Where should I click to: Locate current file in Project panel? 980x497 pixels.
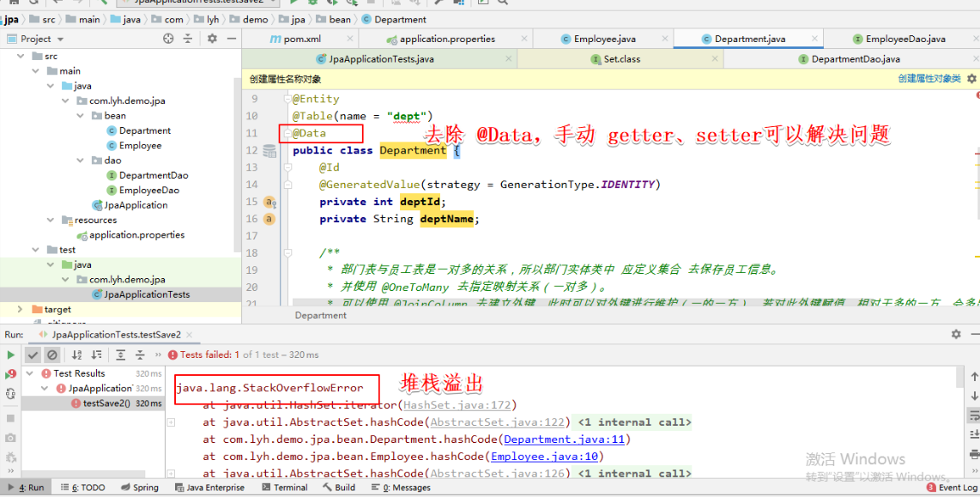tap(168, 39)
